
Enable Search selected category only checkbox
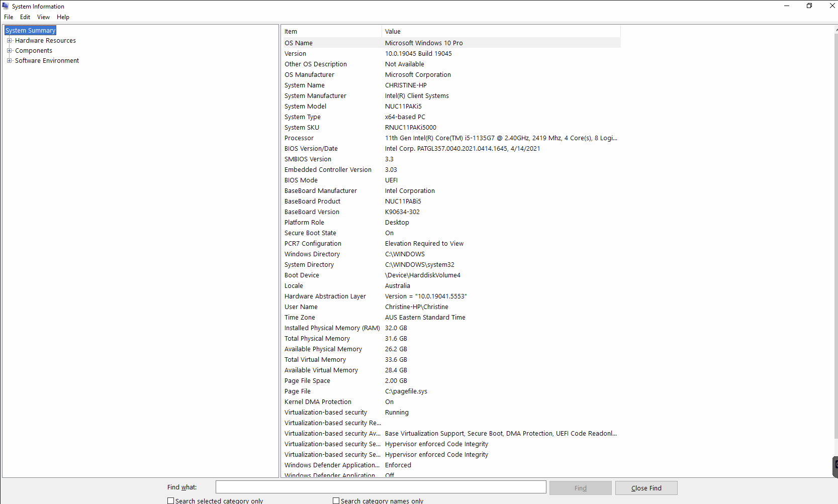click(x=171, y=501)
